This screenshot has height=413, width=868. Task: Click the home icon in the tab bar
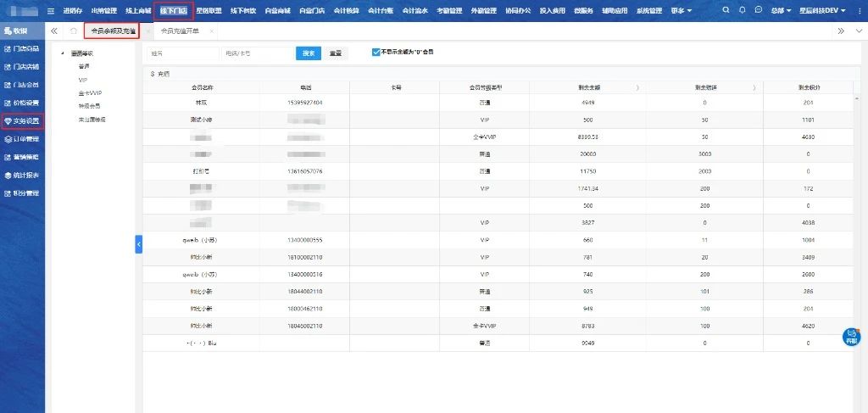(73, 31)
